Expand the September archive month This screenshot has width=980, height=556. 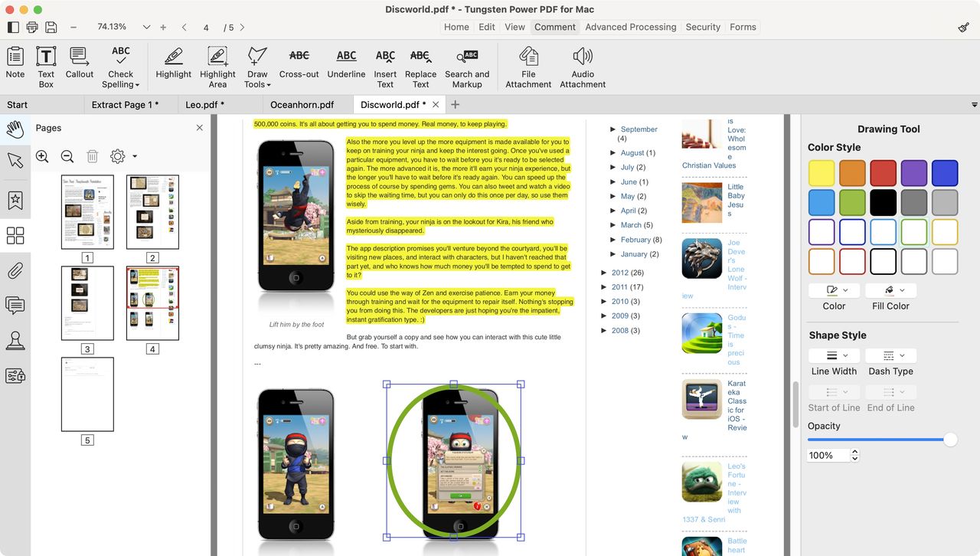613,129
